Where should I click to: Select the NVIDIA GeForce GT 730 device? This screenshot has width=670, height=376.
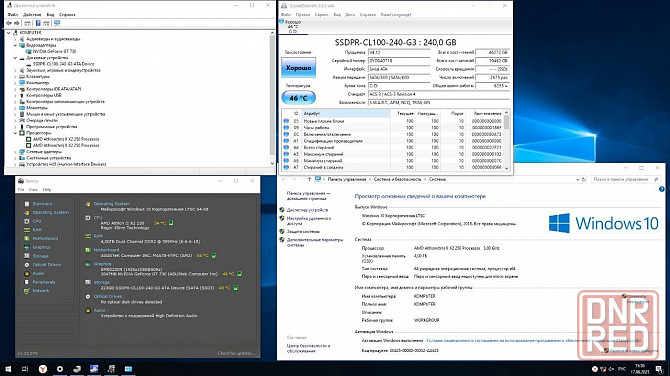coord(54,51)
